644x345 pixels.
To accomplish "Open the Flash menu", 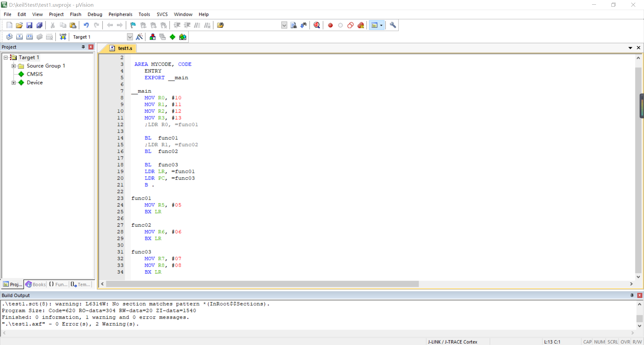I will (75, 14).
